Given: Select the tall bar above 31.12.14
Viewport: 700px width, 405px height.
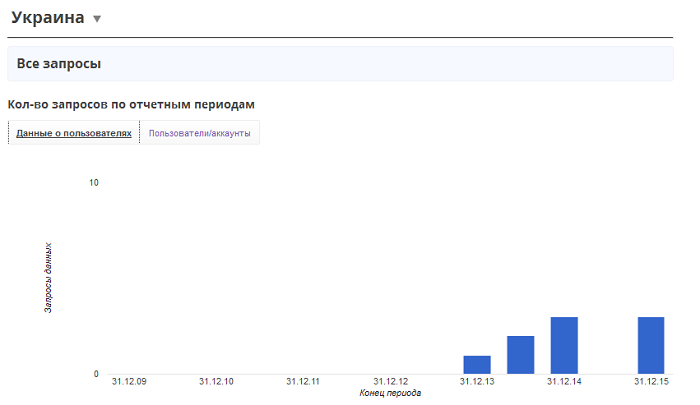Looking at the screenshot, I should pyautogui.click(x=564, y=345).
